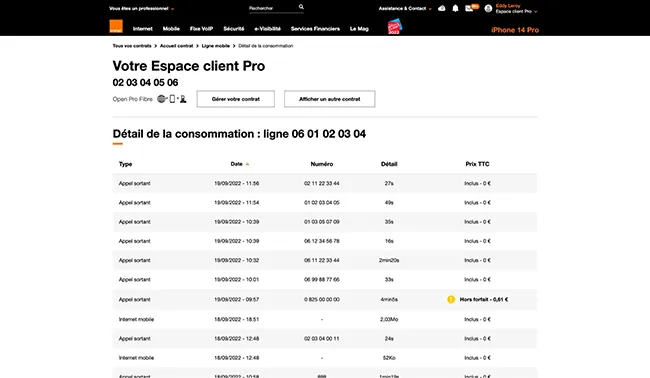The height and width of the screenshot is (378, 650).
Task: Click number 01 02 03 04 05
Action: click(322, 203)
